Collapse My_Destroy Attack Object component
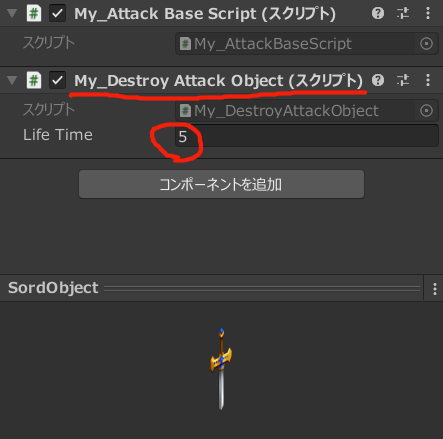The height and width of the screenshot is (439, 443). [12, 80]
